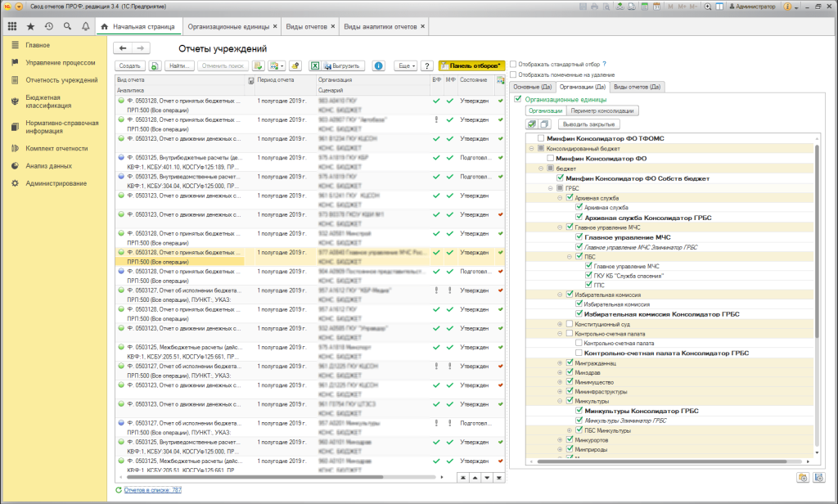This screenshot has height=504, width=838.
Task: Check 'Минфин Консолидатор ФО ТФОМС' checkbox
Action: click(541, 139)
